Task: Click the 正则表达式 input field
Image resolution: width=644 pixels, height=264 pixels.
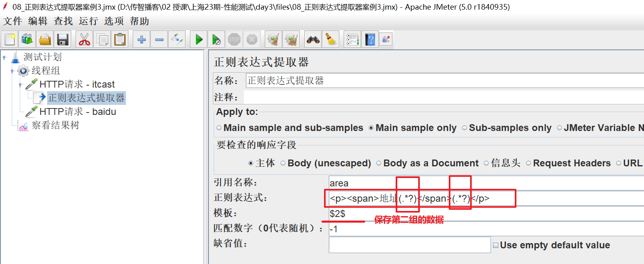Action: 486,199
